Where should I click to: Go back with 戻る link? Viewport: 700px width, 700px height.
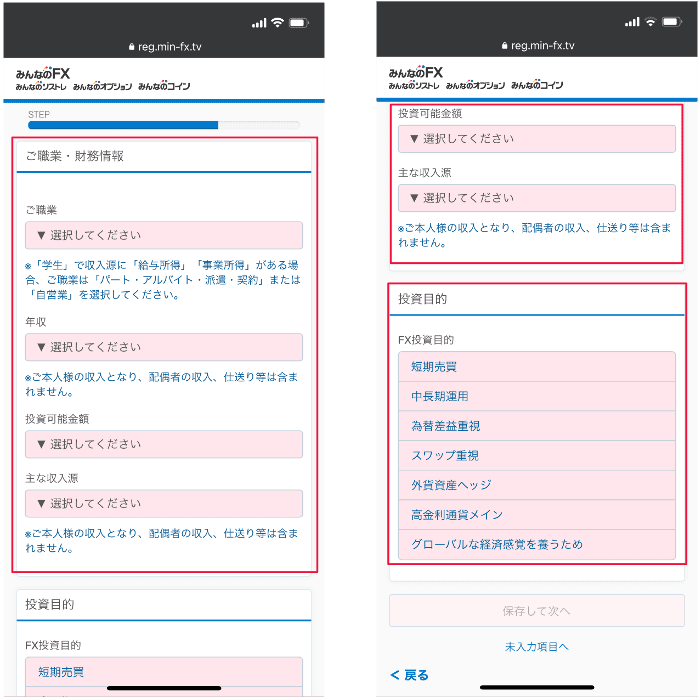(409, 675)
